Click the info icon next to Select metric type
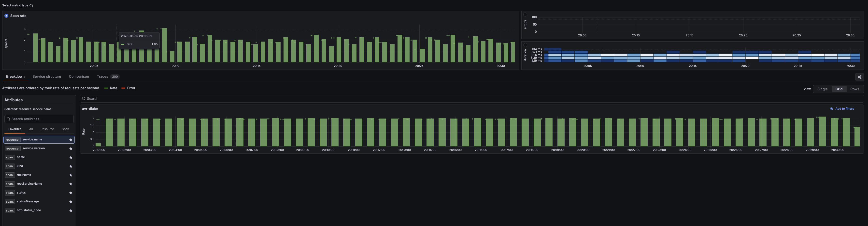 click(x=31, y=6)
